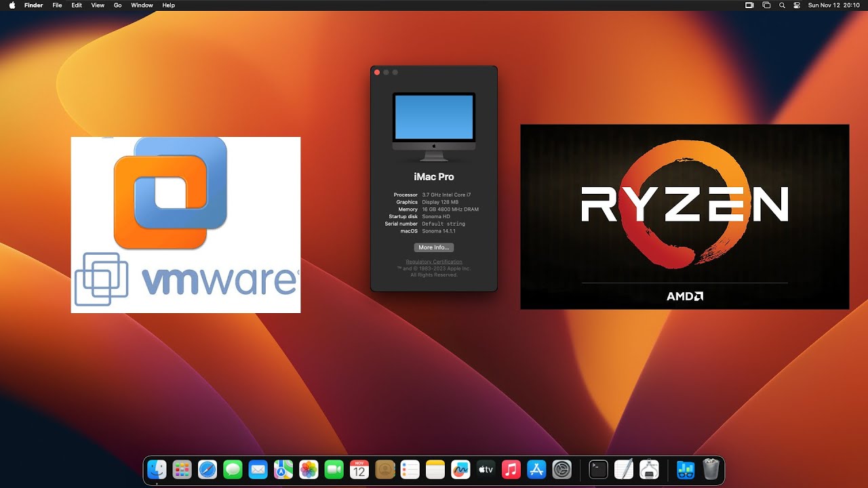Start FaceTime from the dock
Viewport: 868px width, 488px height.
pos(334,469)
